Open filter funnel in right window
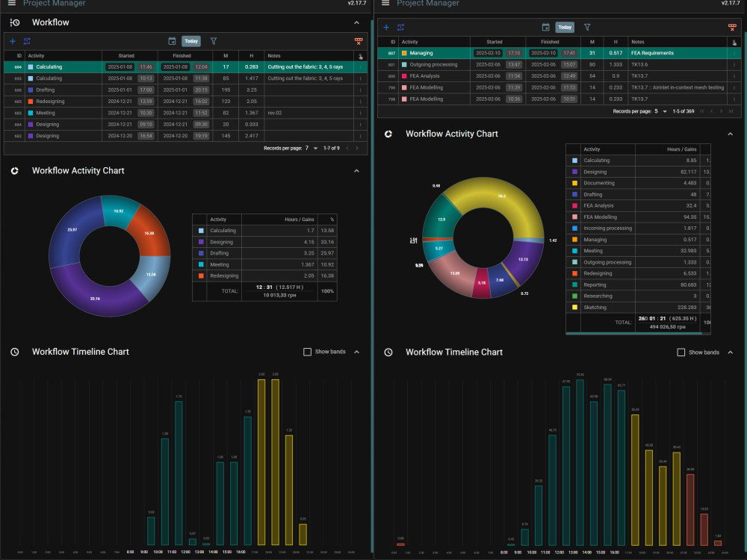The height and width of the screenshot is (560, 747). click(x=587, y=27)
